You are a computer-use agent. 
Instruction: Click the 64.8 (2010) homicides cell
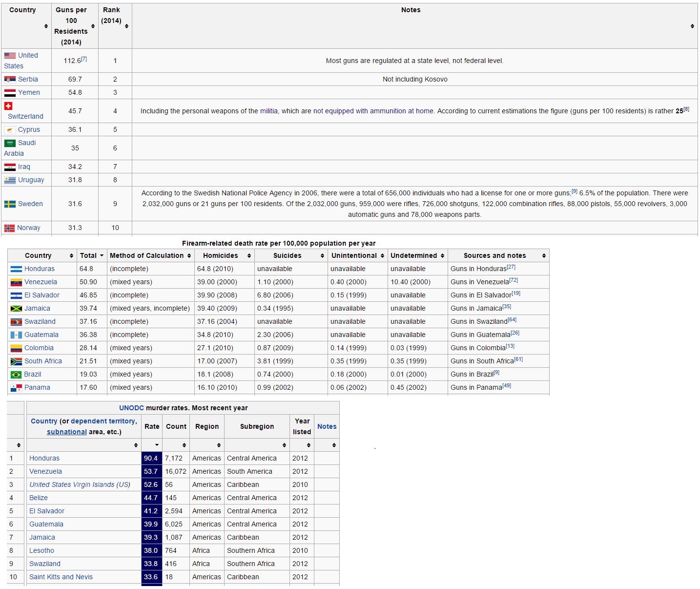point(225,269)
